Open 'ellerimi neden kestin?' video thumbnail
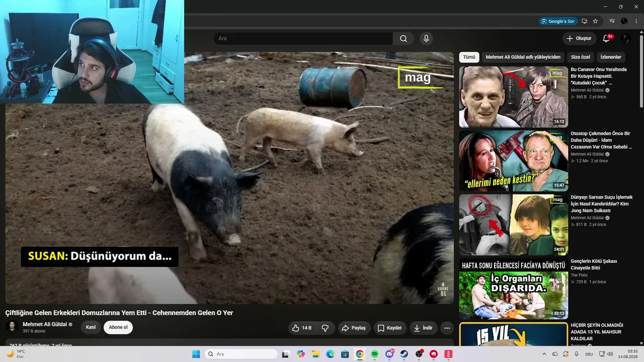Viewport: 644px width, 362px height. 513,161
